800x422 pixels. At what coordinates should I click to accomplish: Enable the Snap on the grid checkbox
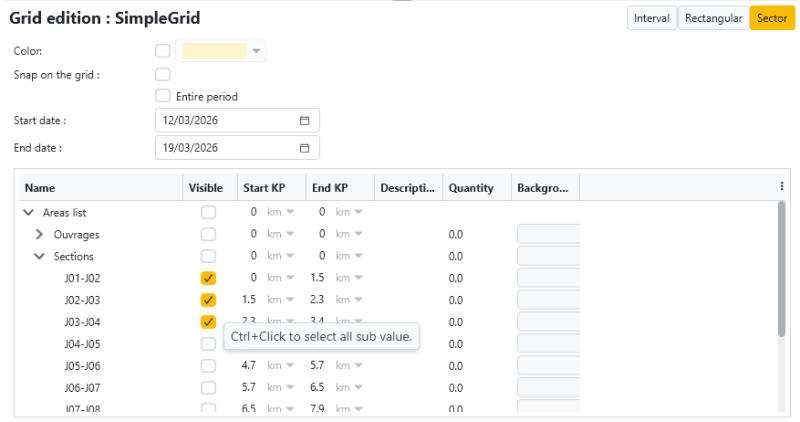point(163,74)
